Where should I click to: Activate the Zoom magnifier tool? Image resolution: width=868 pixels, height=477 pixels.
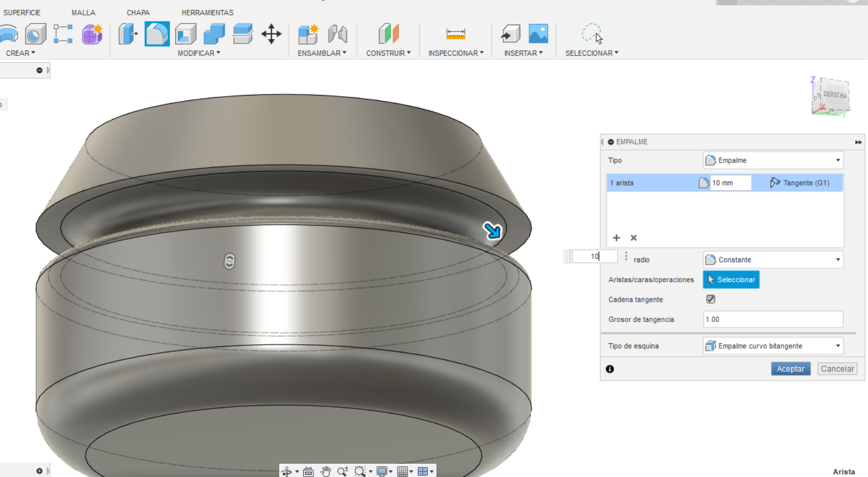pyautogui.click(x=342, y=471)
